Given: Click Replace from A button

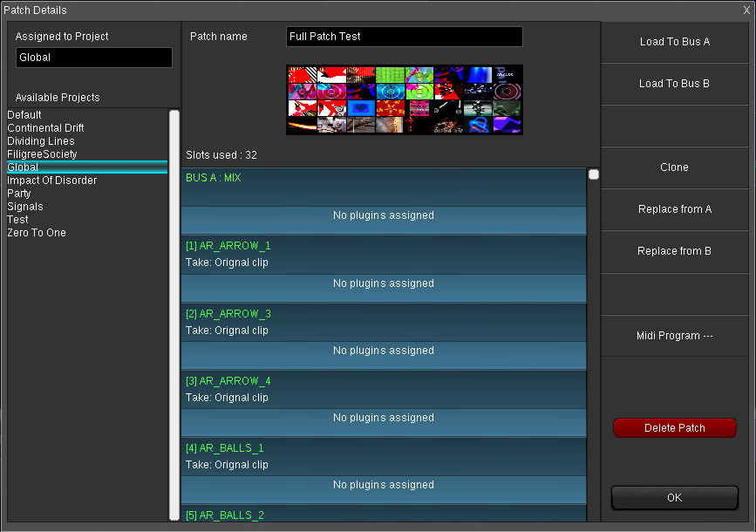Looking at the screenshot, I should click(x=674, y=209).
